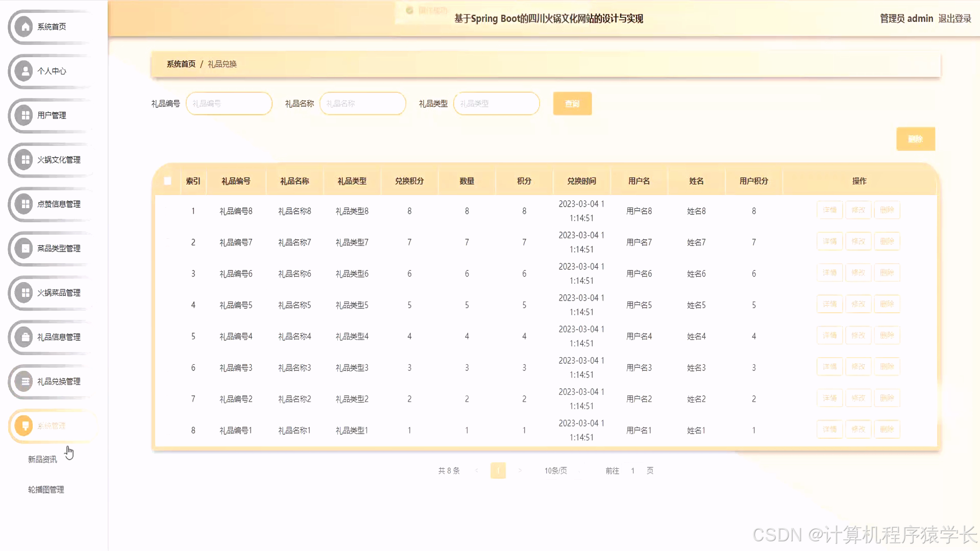Click the 火锅文化管理 sidebar icon
Viewport: 980px width, 551px height.
click(23, 160)
